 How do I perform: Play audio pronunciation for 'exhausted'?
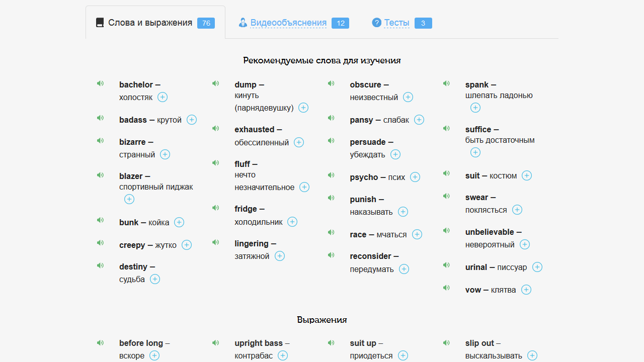point(215,128)
